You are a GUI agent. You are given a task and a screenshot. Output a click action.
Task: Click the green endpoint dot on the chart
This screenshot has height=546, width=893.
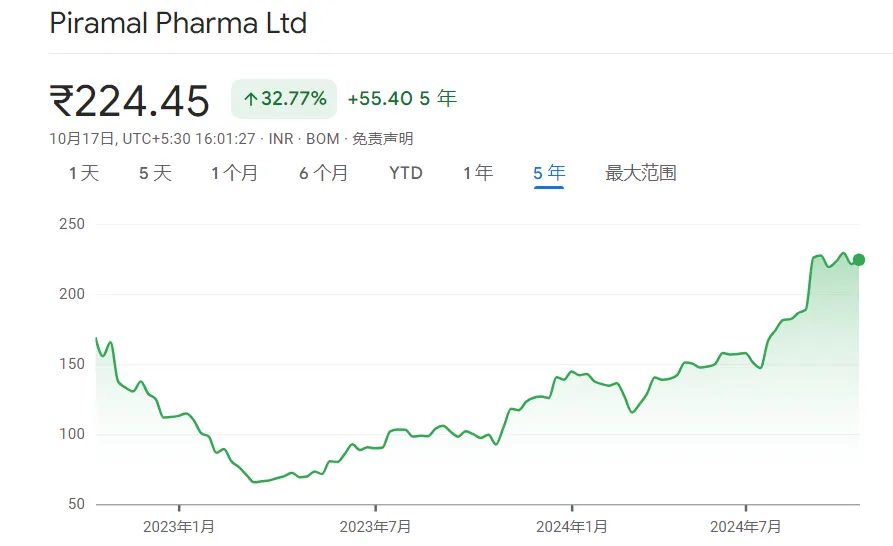click(x=858, y=260)
